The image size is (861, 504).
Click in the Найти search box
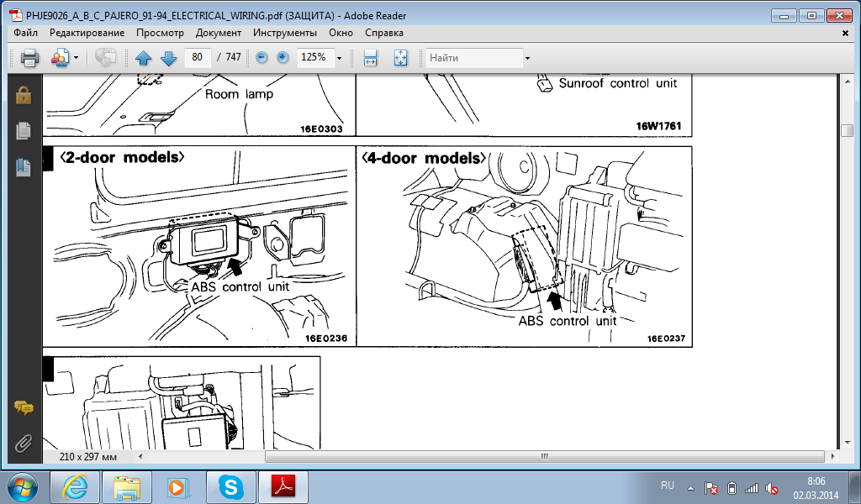pos(473,58)
